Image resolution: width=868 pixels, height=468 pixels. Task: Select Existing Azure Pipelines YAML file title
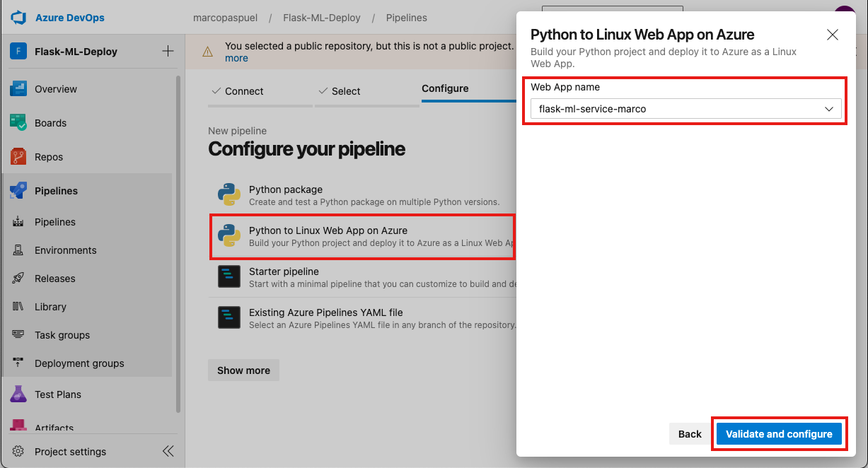coord(326,312)
